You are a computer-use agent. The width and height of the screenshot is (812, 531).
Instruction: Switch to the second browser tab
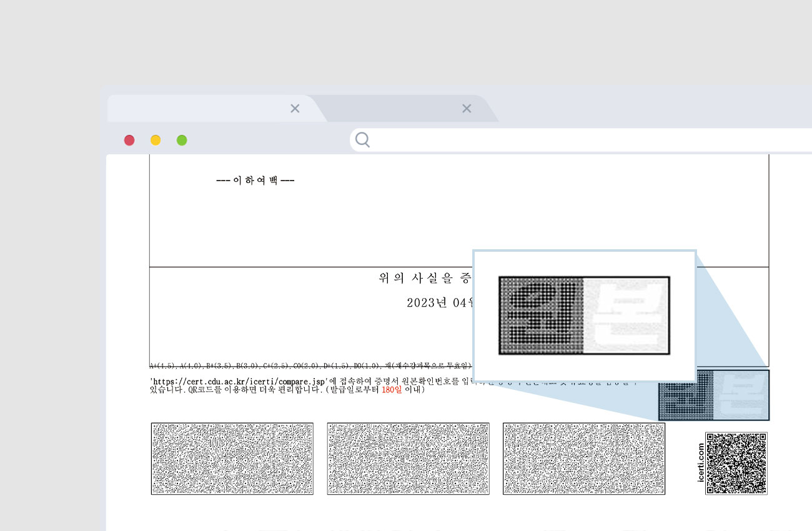(x=387, y=109)
